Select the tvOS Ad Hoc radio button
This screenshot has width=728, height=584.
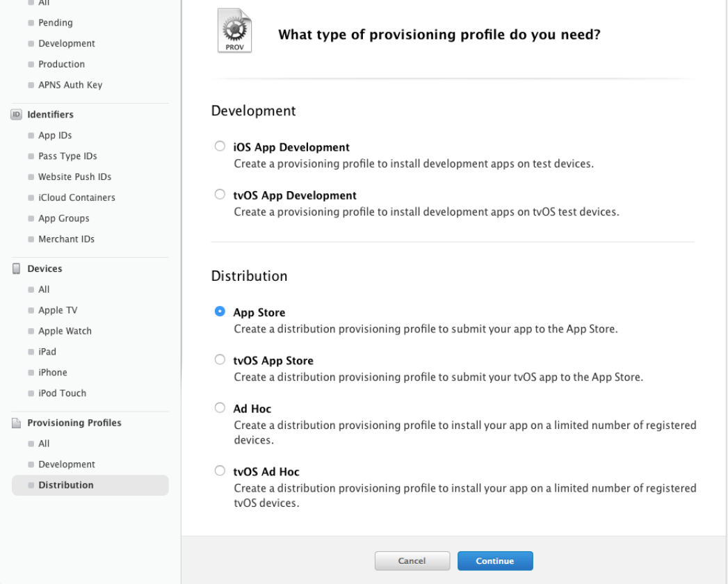[x=220, y=471]
